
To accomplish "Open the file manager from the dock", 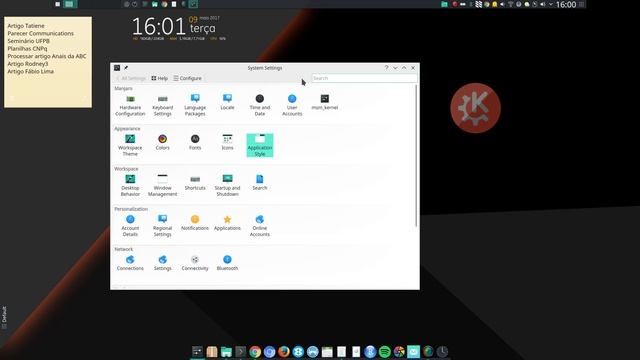I will 226,351.
